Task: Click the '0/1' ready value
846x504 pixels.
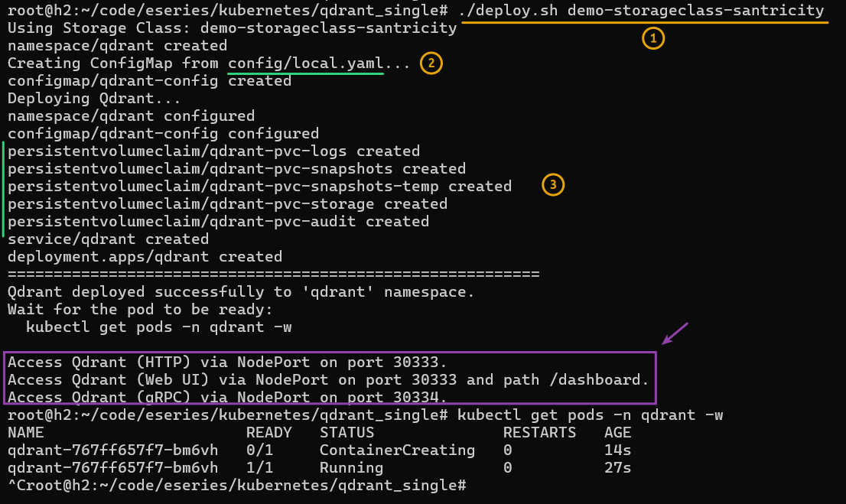Action: tap(259, 450)
